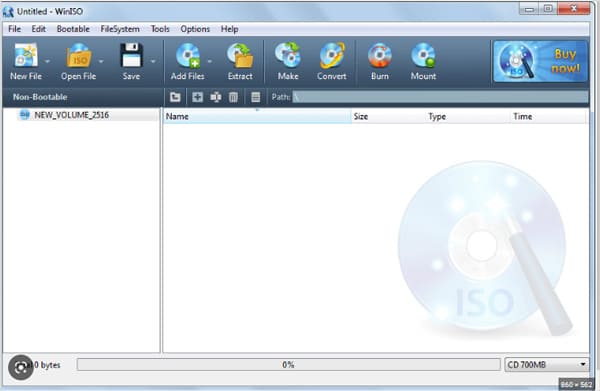Viewport: 600px width, 391px height.
Task: Click the list view mode icon
Action: click(256, 97)
